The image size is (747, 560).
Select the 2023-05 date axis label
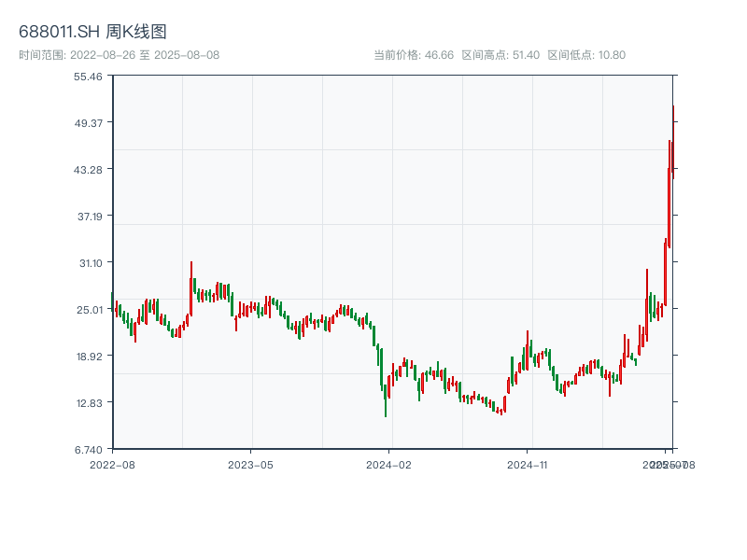pos(250,464)
